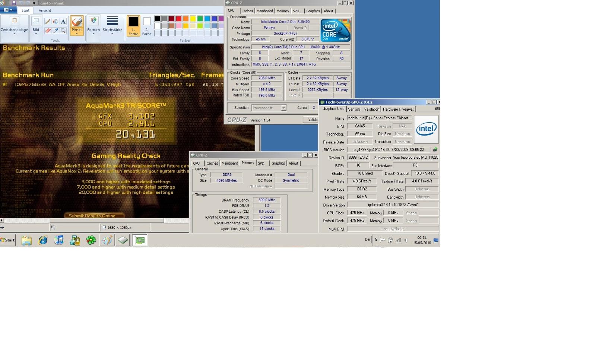Open the Caches tab in top CPU-Z

click(247, 11)
